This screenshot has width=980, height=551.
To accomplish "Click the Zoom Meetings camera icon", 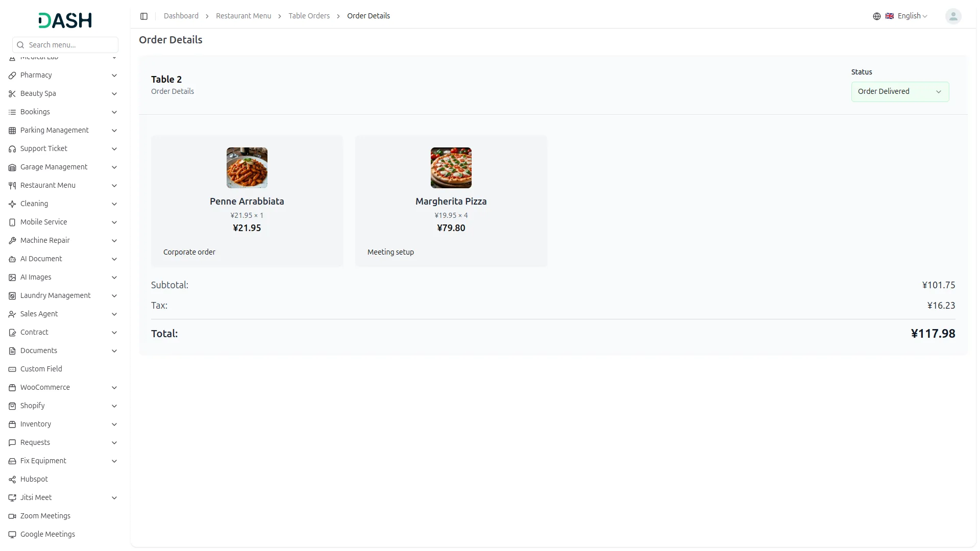I will pyautogui.click(x=12, y=516).
